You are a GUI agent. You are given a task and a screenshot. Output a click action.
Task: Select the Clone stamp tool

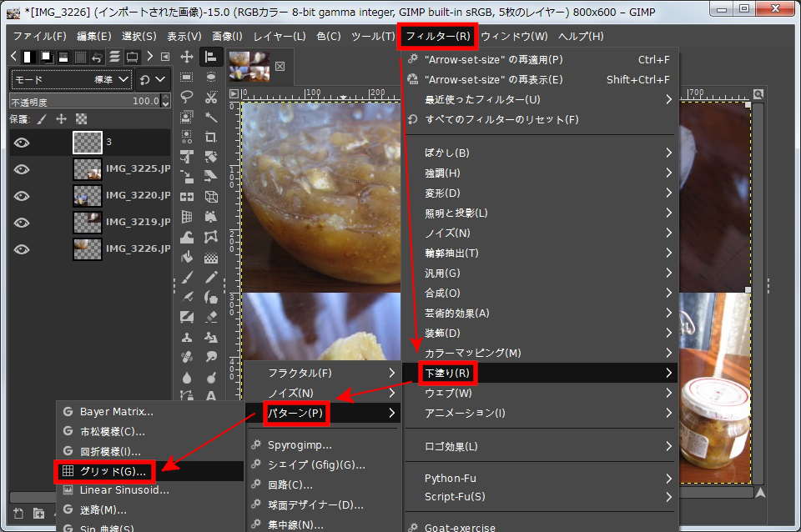coord(187,337)
